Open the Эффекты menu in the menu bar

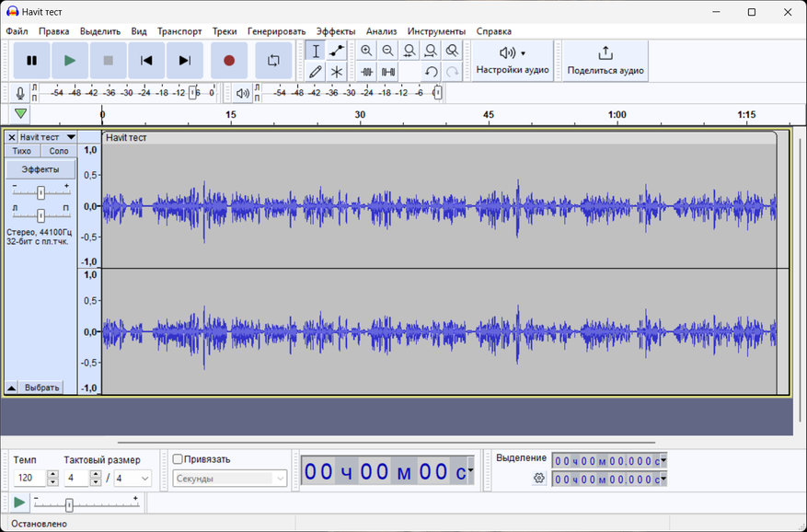(335, 31)
